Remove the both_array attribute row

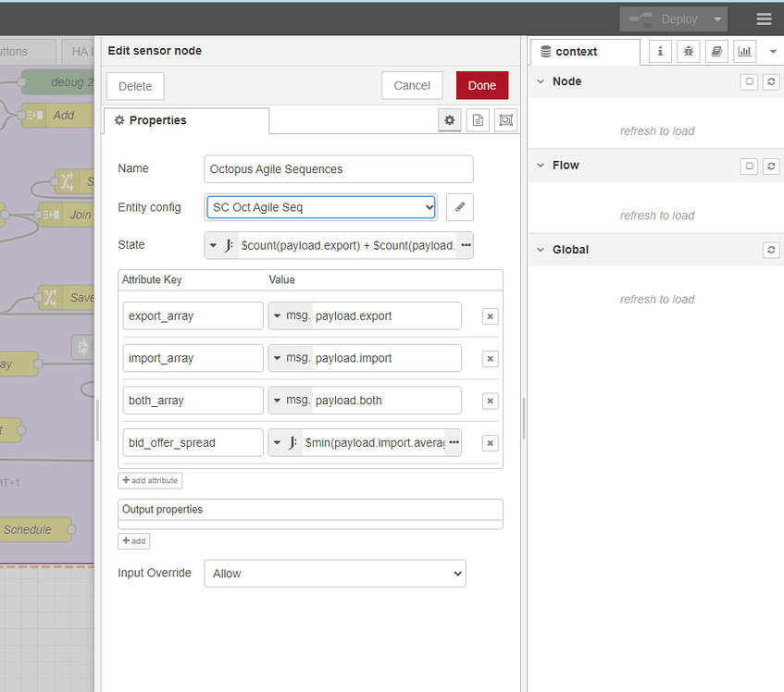pyautogui.click(x=490, y=401)
